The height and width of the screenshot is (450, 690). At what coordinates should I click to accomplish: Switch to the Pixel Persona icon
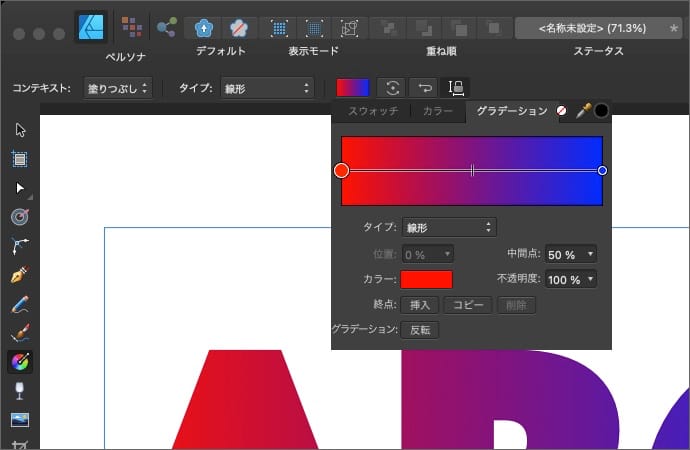[130, 26]
